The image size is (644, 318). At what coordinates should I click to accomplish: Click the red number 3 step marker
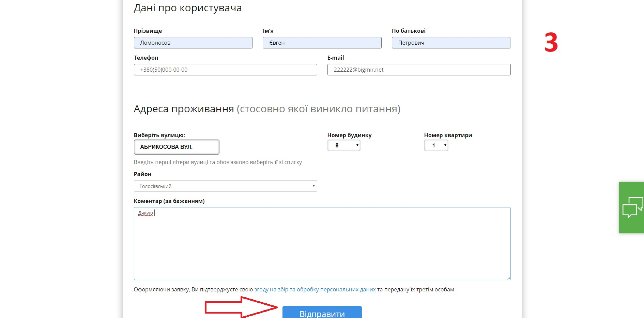pos(551,43)
